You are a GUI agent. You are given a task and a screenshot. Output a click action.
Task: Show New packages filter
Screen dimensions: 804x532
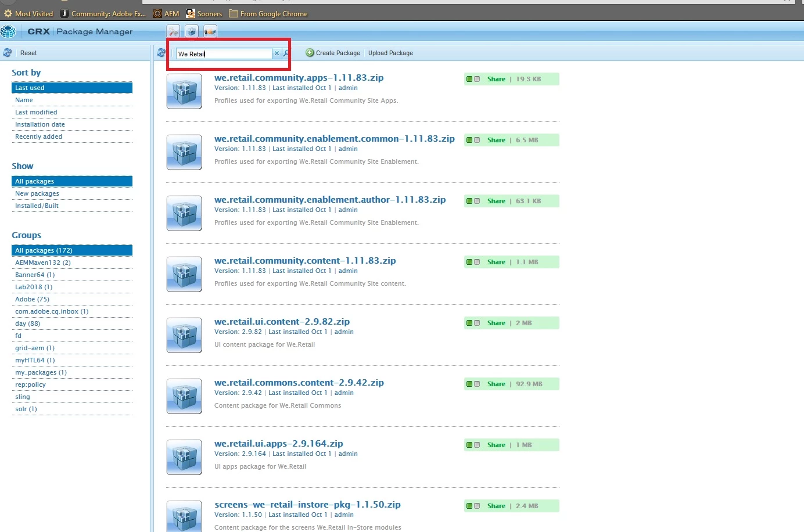click(72, 193)
